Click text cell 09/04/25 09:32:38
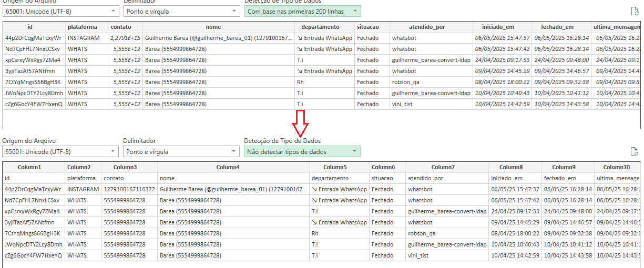The image size is (644, 268). [x=568, y=233]
